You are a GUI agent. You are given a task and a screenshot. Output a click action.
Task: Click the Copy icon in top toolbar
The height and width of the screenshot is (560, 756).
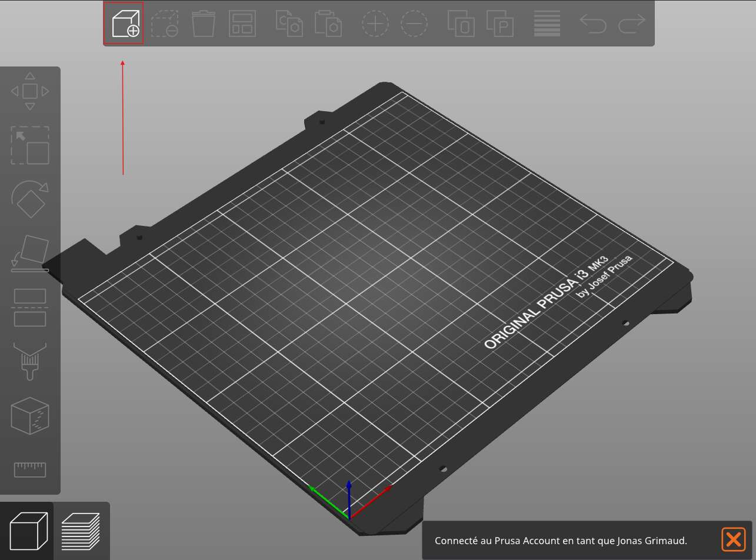tap(289, 24)
